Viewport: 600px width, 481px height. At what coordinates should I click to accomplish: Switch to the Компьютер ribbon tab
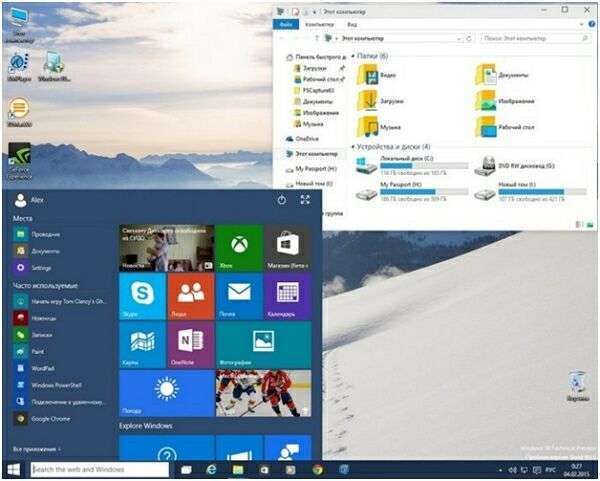(x=320, y=24)
